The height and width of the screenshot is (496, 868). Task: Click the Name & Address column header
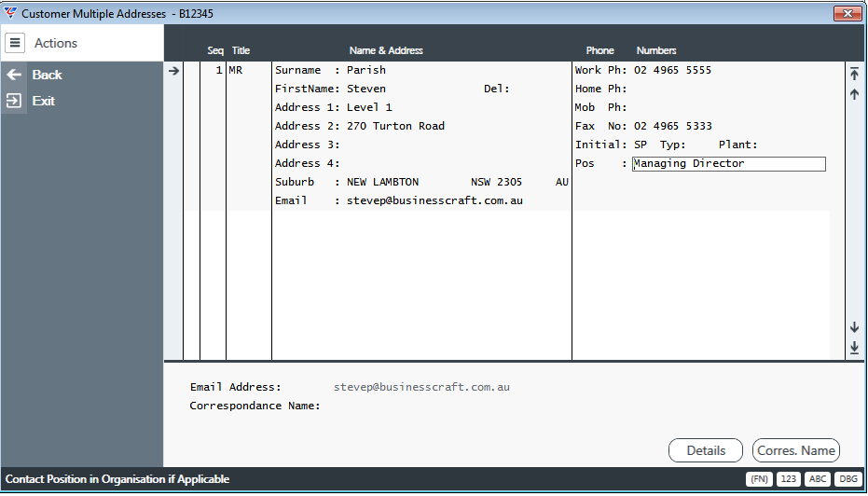click(386, 50)
